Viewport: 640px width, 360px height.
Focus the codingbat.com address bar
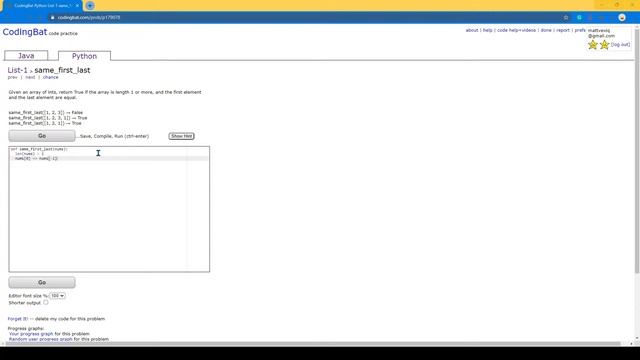coord(306,18)
